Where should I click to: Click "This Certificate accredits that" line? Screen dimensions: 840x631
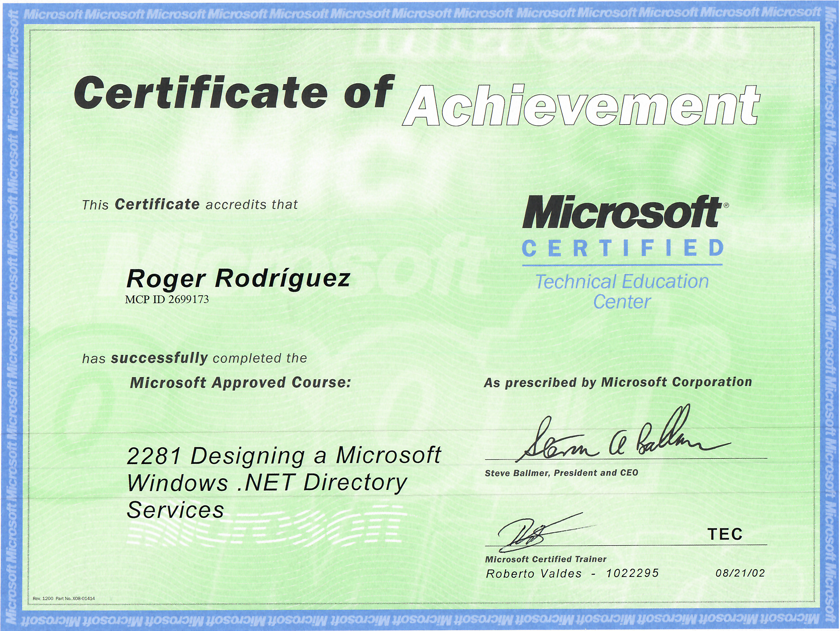click(190, 205)
